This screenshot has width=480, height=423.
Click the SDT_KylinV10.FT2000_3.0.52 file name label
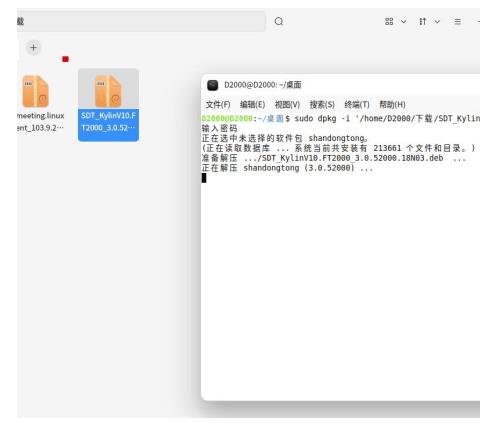point(108,122)
